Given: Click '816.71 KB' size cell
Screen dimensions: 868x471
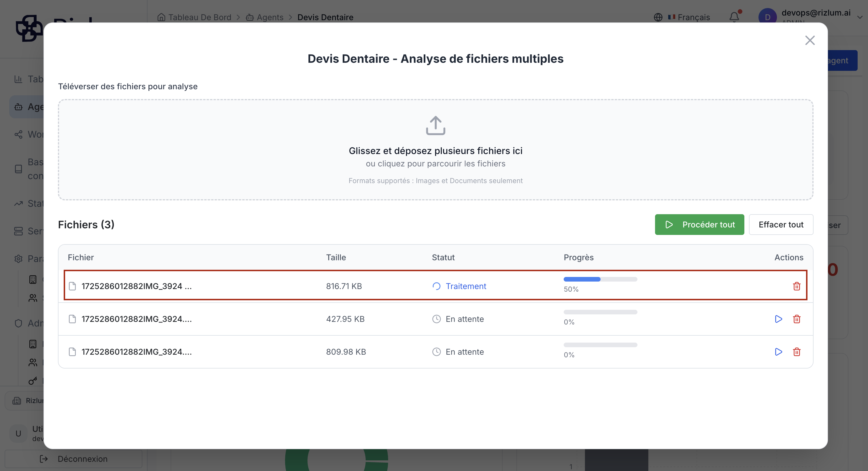Looking at the screenshot, I should tap(344, 286).
